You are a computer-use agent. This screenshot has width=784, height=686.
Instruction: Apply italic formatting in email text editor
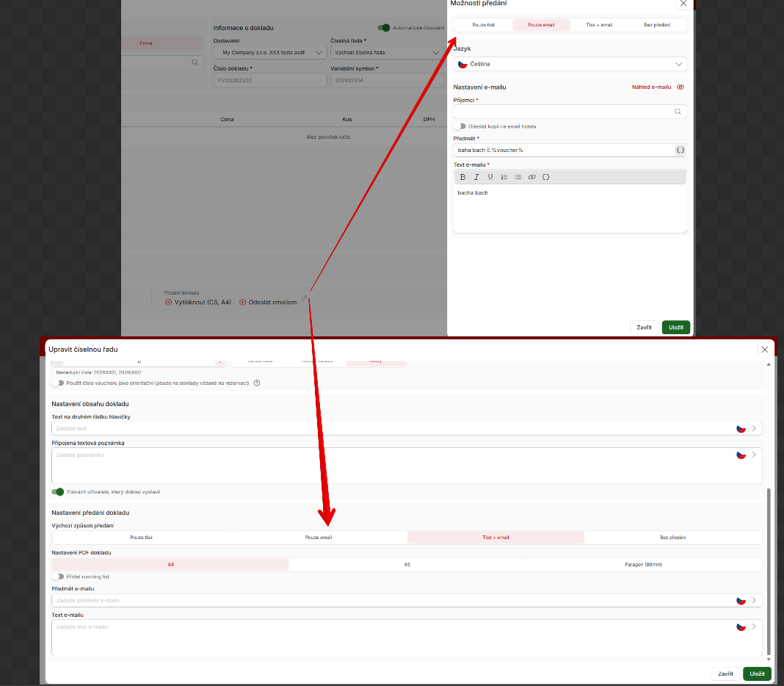476,177
